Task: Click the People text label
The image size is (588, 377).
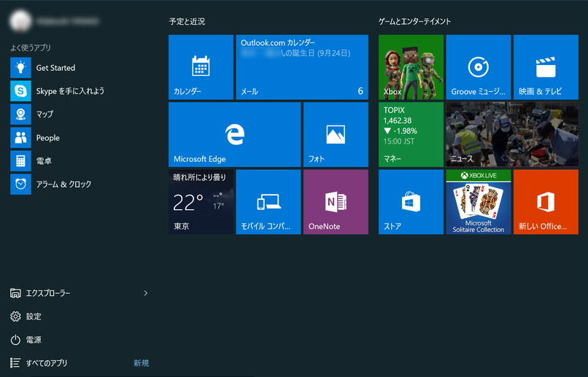Action: [47, 138]
